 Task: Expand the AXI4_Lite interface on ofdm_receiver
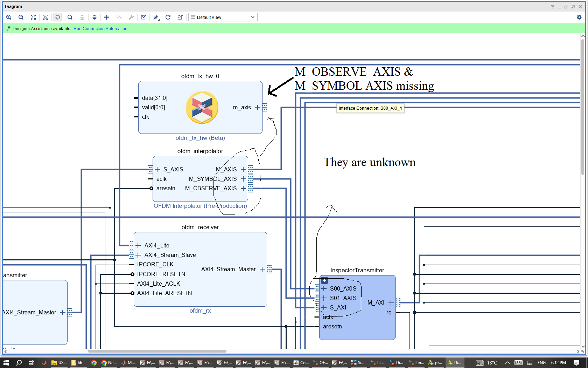pos(138,245)
